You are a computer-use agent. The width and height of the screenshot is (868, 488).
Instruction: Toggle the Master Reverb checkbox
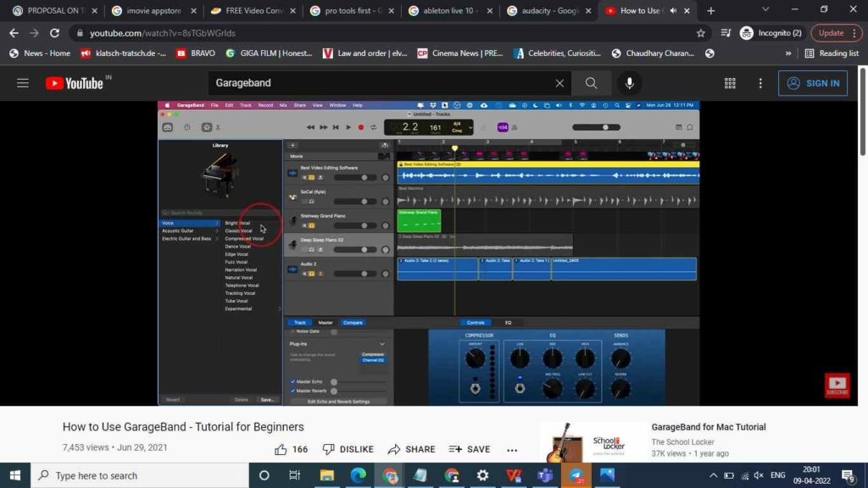pyautogui.click(x=292, y=391)
